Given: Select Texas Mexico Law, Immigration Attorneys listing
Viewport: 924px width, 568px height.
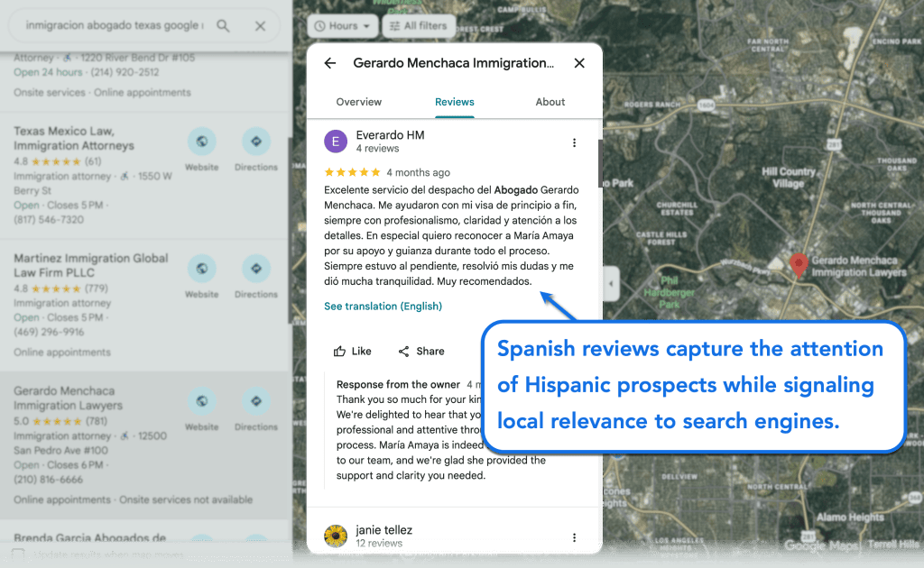Looking at the screenshot, I should (74, 138).
